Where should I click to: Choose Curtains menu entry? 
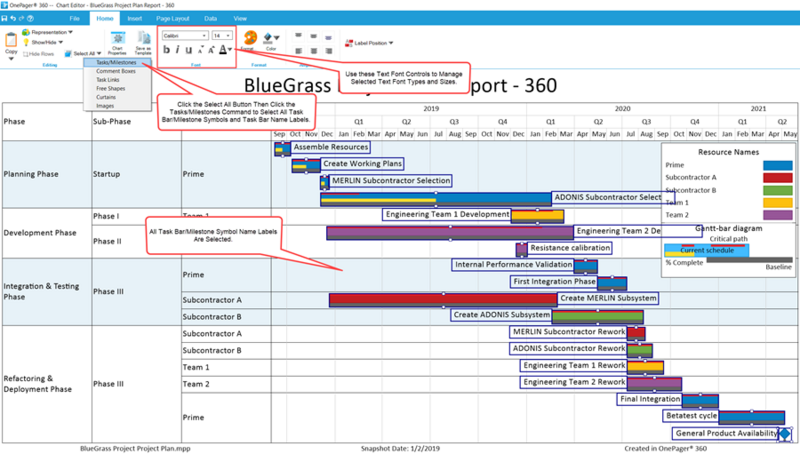(x=117, y=97)
